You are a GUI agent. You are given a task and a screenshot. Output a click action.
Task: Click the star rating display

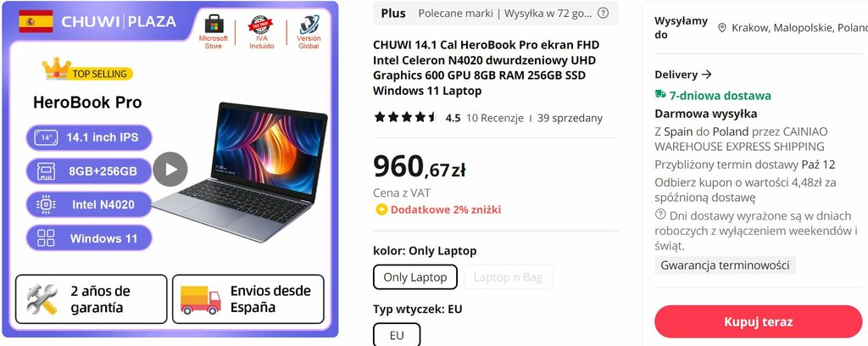406,117
